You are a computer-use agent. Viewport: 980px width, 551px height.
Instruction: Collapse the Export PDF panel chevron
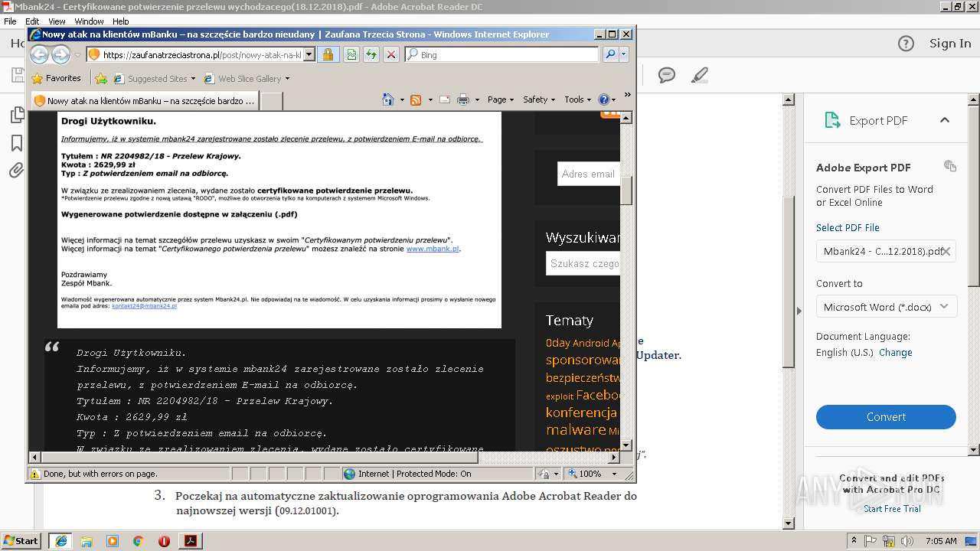[x=944, y=120]
